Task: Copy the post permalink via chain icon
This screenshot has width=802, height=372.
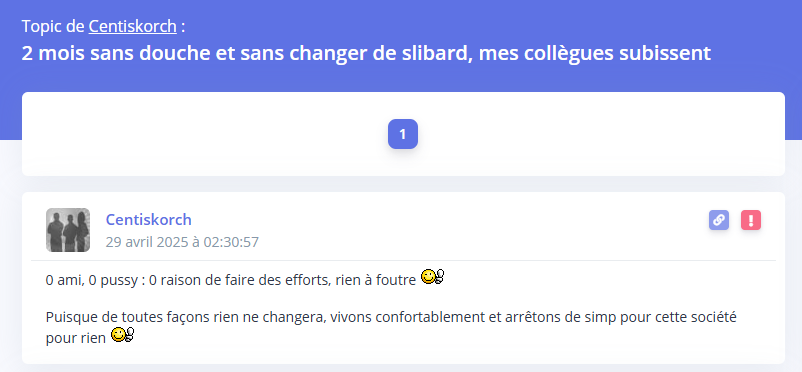Action: pyautogui.click(x=719, y=220)
